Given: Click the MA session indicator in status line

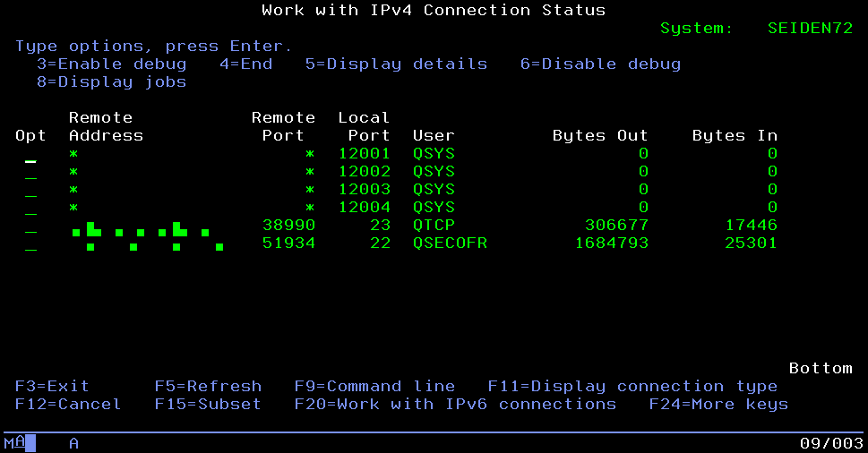Looking at the screenshot, I should [x=14, y=442].
